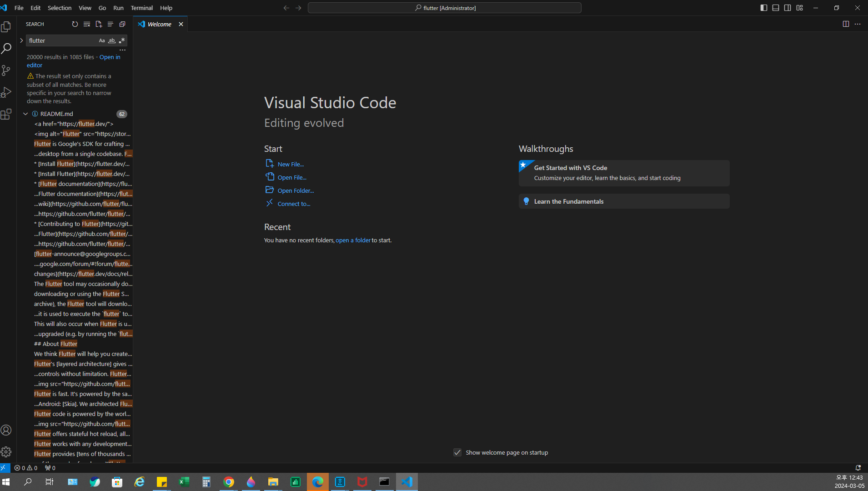
Task: Open the Run menu
Action: pyautogui.click(x=118, y=8)
